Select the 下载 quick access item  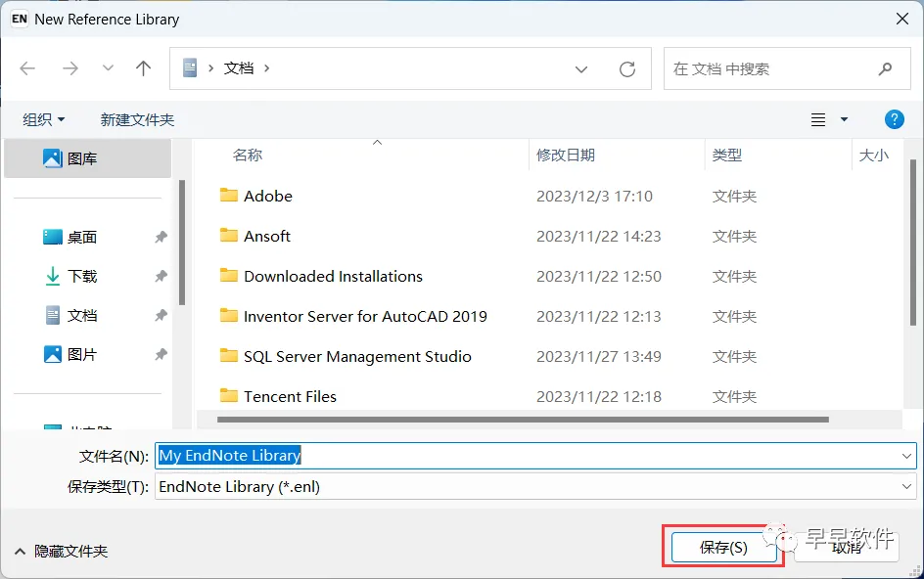(82, 276)
